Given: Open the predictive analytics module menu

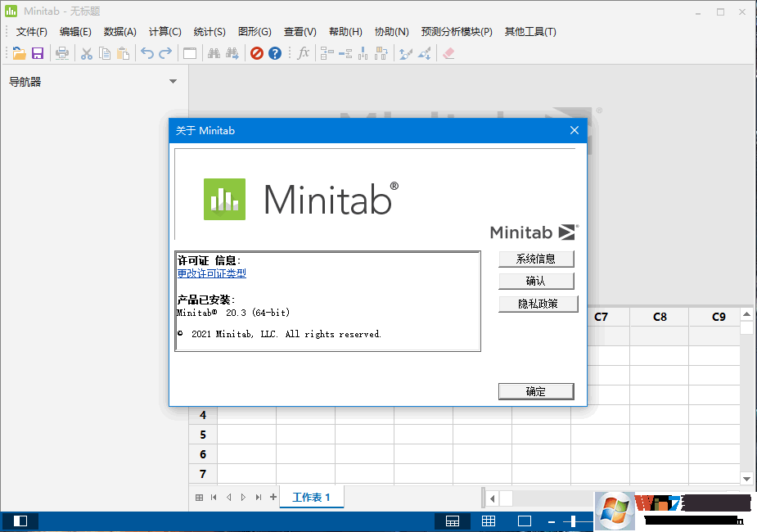Looking at the screenshot, I should click(x=457, y=32).
